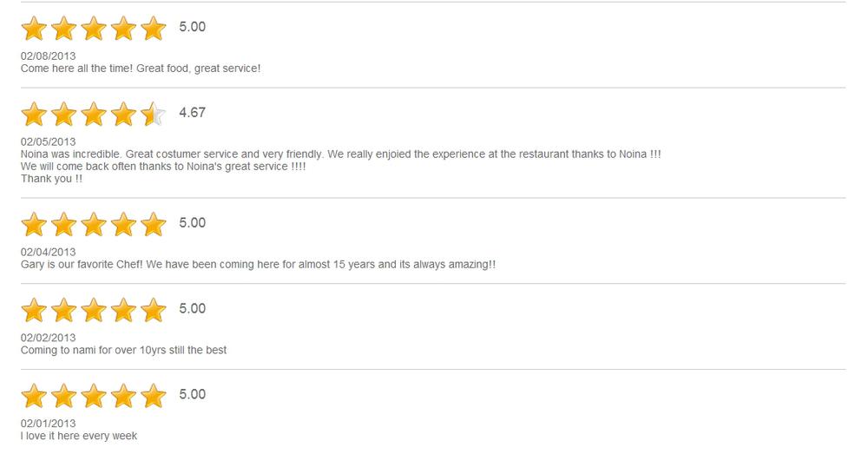Click the third star of 02/01/2013 review
This screenshot has width=868, height=454.
coord(94,396)
